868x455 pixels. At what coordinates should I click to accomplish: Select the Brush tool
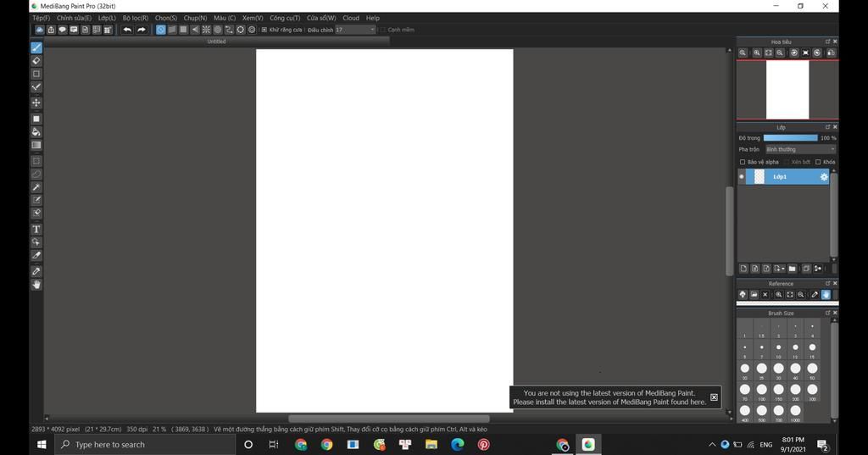(x=36, y=47)
